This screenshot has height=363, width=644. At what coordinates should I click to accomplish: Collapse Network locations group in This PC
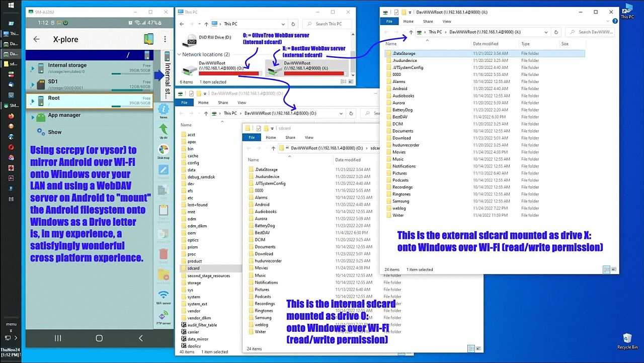pyautogui.click(x=180, y=54)
